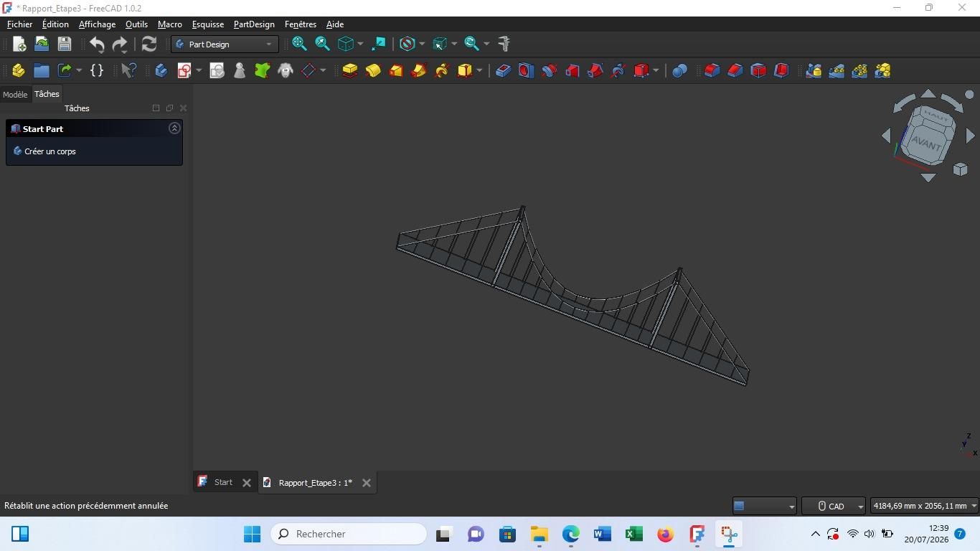Screen dimensions: 980x551
Task: Save the document with the floppy disk icon
Action: 65,44
